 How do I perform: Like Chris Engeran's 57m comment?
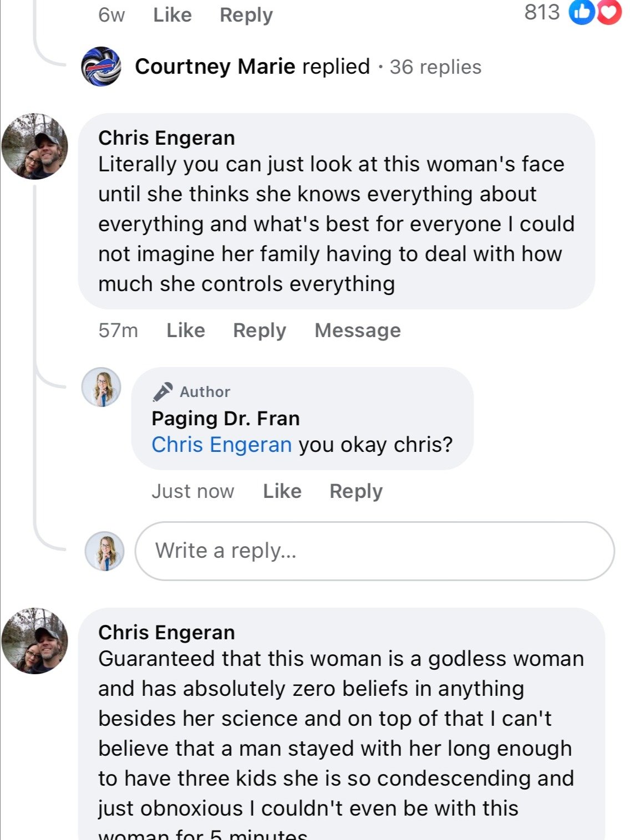tap(186, 330)
